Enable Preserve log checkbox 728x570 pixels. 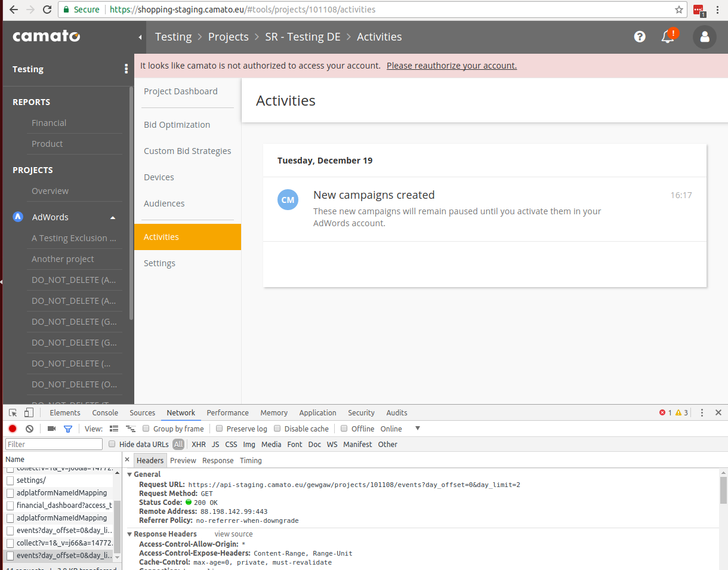(220, 429)
